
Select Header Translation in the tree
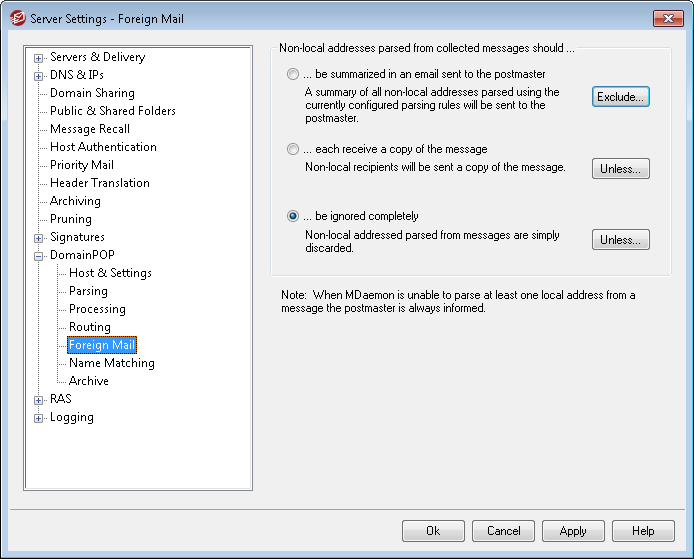tap(100, 183)
